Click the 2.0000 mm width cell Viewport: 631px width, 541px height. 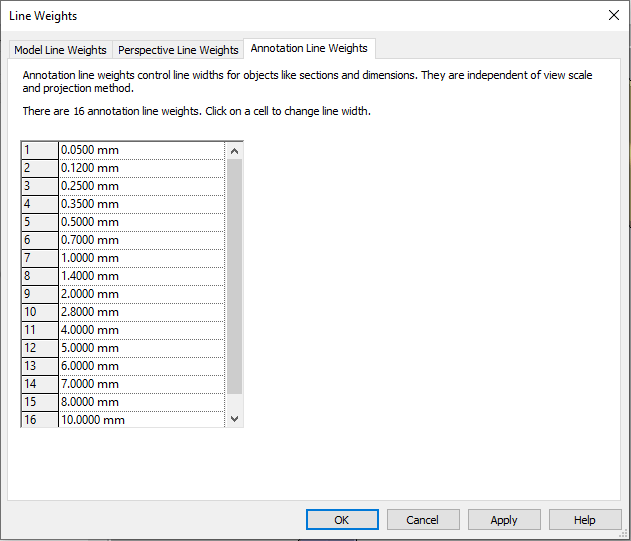point(140,294)
